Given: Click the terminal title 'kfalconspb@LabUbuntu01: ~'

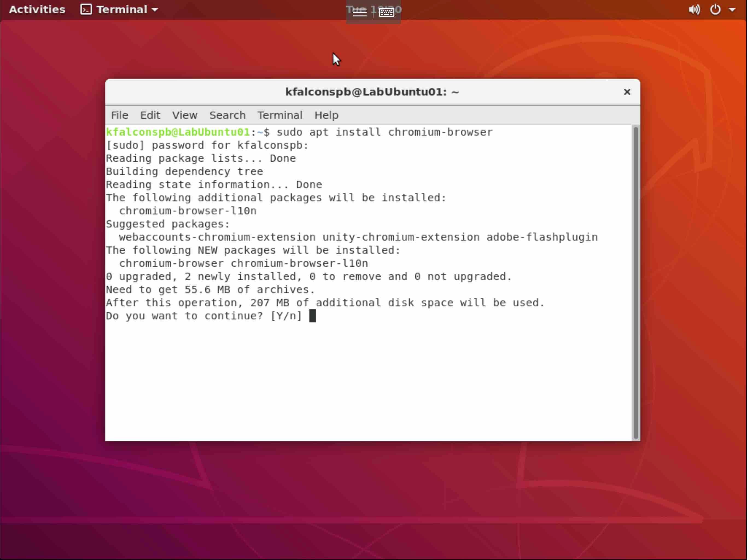Looking at the screenshot, I should pos(372,92).
